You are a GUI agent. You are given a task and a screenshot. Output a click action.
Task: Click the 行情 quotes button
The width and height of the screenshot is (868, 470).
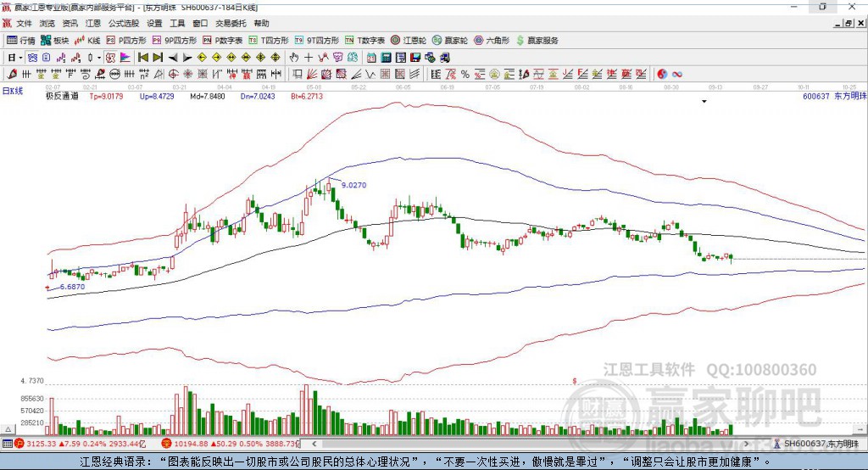tap(20, 41)
